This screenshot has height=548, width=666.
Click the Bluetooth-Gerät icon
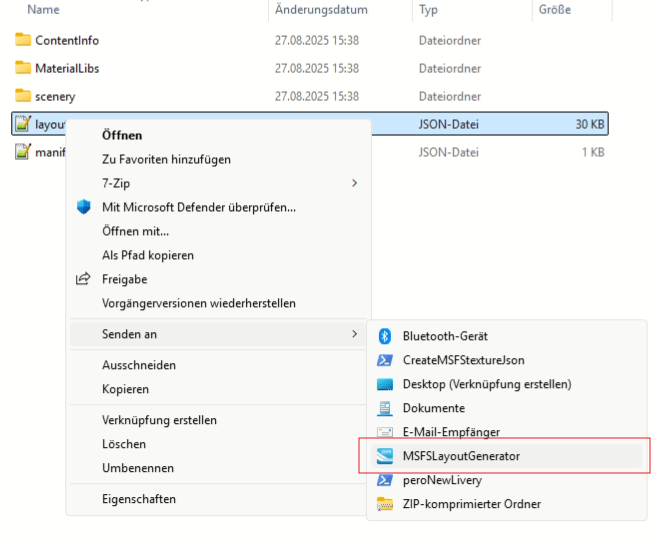[385, 336]
